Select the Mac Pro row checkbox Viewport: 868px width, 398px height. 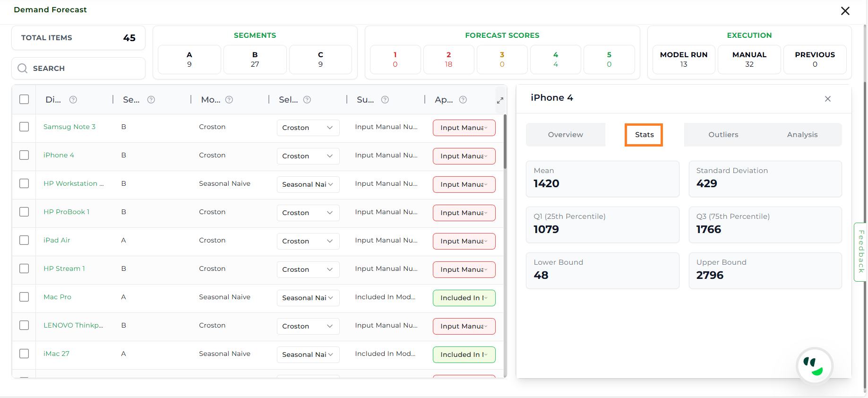(24, 297)
